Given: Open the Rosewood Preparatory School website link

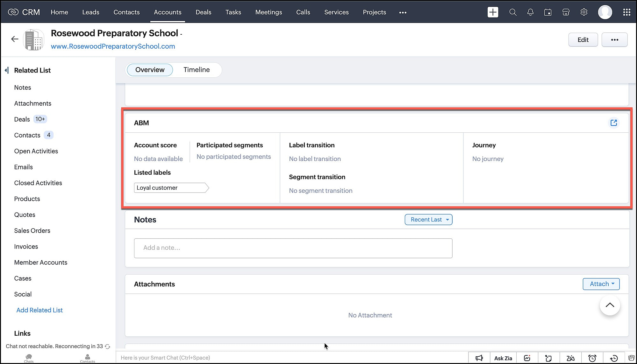Looking at the screenshot, I should pos(113,46).
